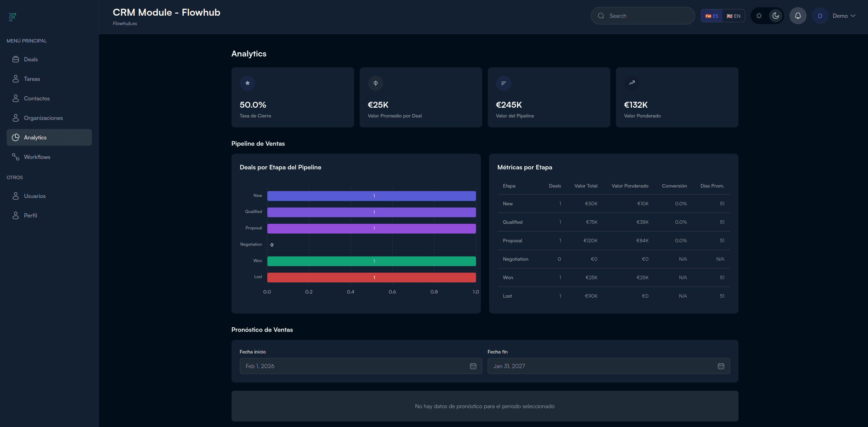
Task: Switch language to EN
Action: click(734, 16)
